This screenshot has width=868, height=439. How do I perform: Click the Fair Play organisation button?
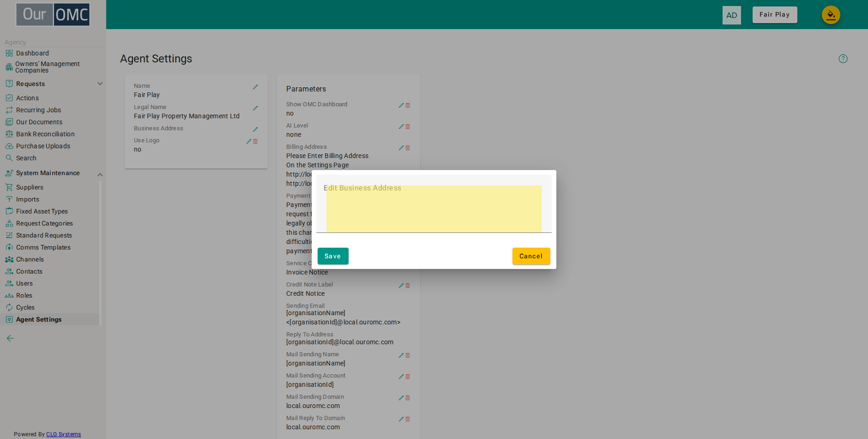[x=775, y=15]
